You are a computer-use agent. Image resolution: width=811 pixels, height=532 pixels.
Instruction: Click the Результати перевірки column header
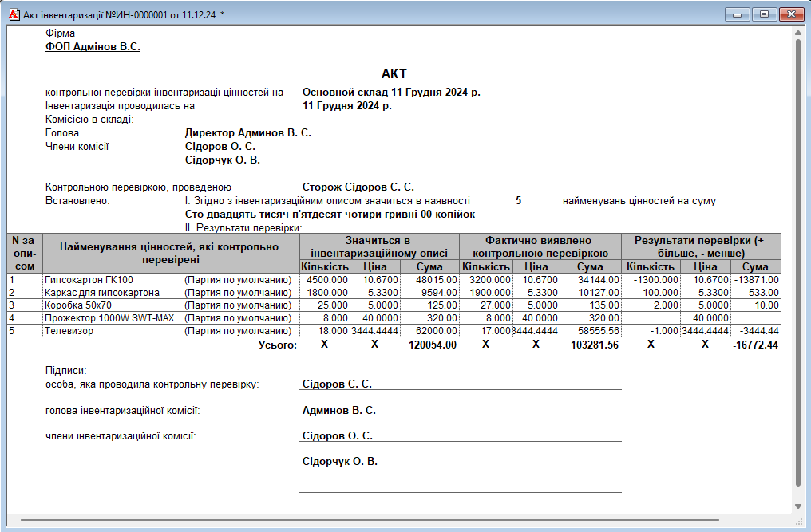pos(701,247)
